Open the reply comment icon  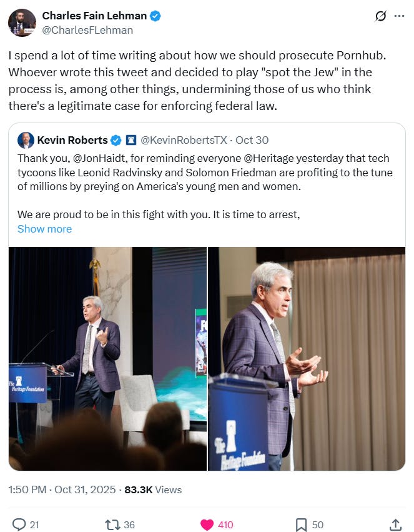pos(19,524)
